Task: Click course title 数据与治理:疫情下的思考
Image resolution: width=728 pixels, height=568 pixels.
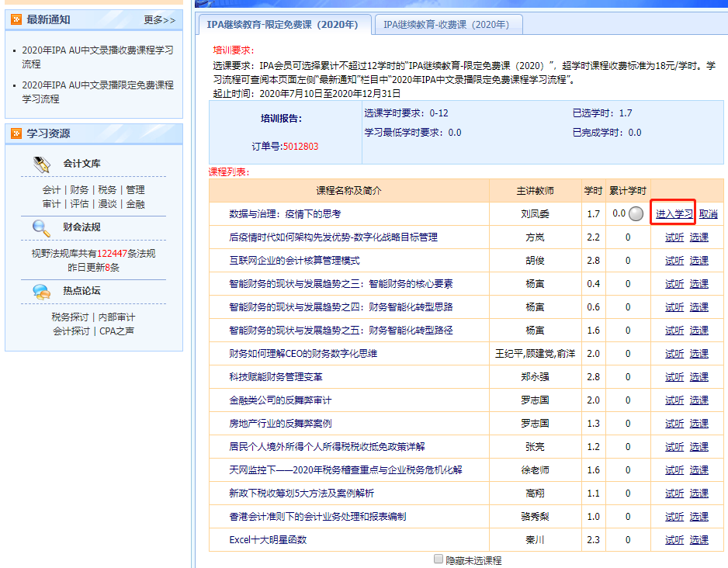Action: [285, 214]
